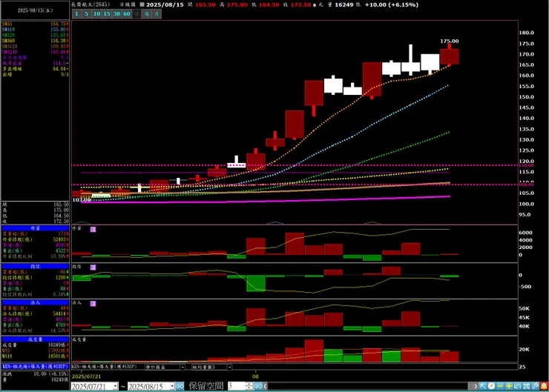Click the 外資 blue panel header
The height and width of the screenshot is (392, 549).
pyautogui.click(x=36, y=228)
